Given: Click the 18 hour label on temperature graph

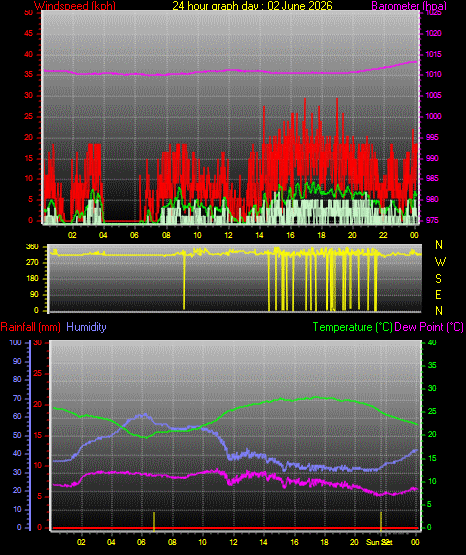Looking at the screenshot, I should click(x=324, y=542).
